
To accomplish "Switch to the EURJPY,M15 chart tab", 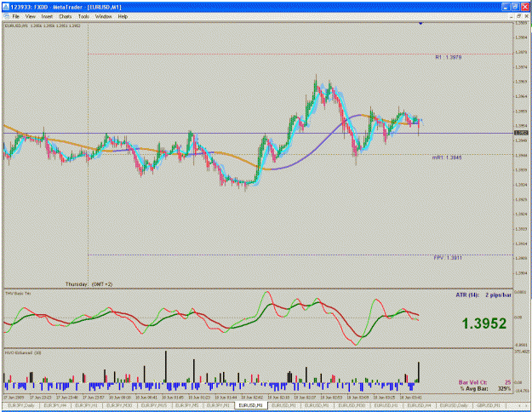I will [x=154, y=405].
